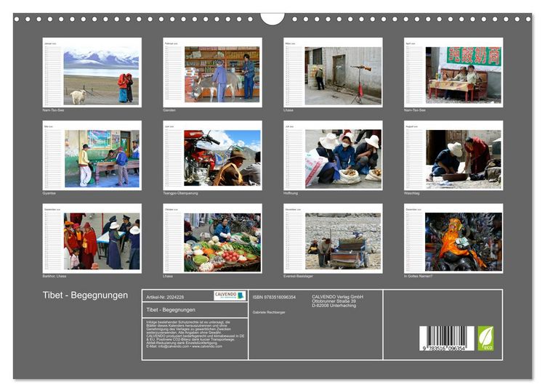545x392 pixels.
Task: Open the thumbnail with rifle on tripod
Action: (333, 73)
